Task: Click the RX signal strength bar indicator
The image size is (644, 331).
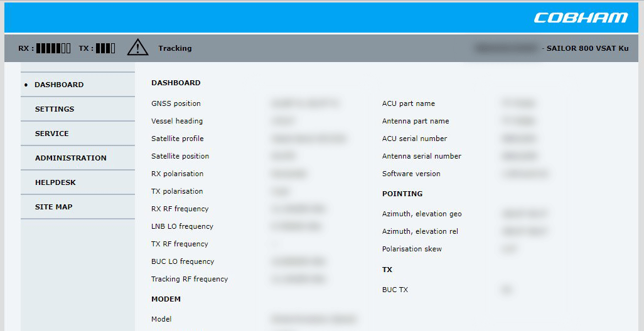Action: point(53,48)
